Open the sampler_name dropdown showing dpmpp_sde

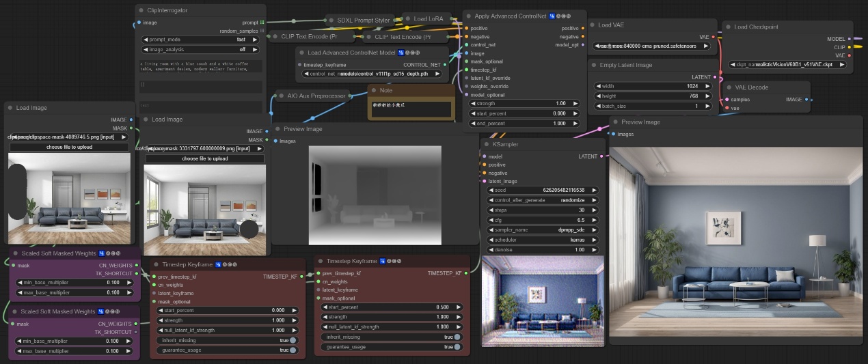pyautogui.click(x=543, y=230)
